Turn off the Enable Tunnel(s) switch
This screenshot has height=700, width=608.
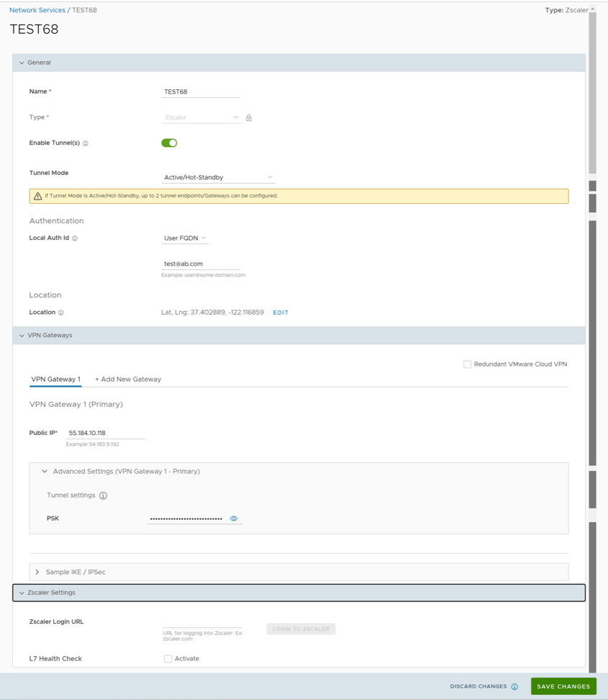pyautogui.click(x=169, y=143)
